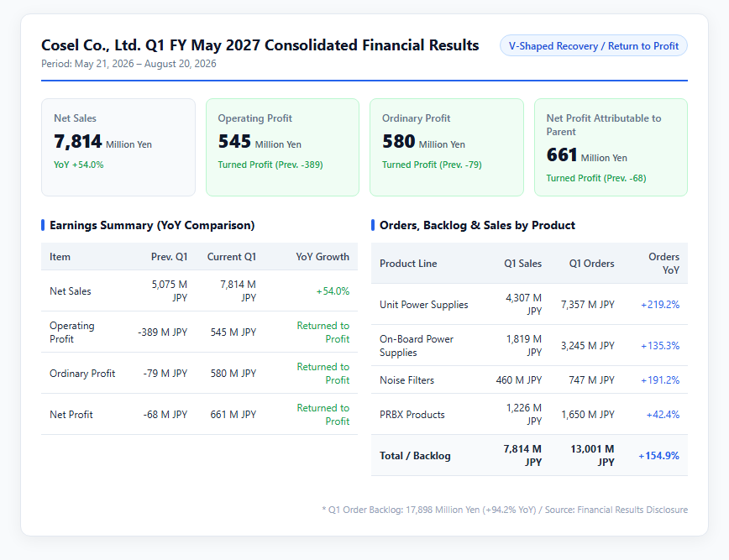The image size is (729, 560).
Task: Click the "747 M JPY" orders cell
Action: (591, 380)
